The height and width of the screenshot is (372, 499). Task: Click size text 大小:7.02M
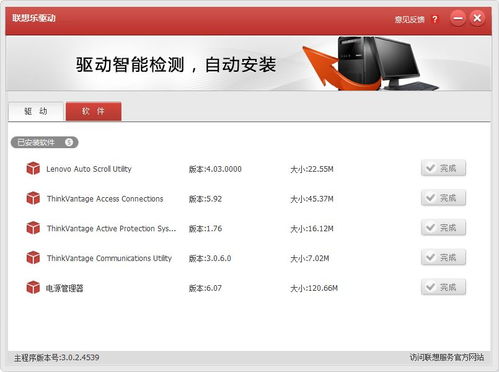click(x=310, y=258)
